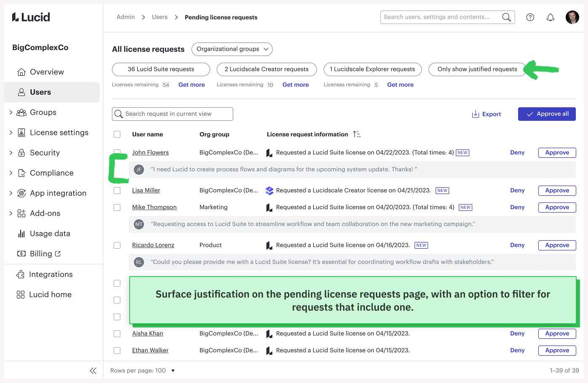Click the magnifier icon in the top search bar
588x383 pixels.
506,17
